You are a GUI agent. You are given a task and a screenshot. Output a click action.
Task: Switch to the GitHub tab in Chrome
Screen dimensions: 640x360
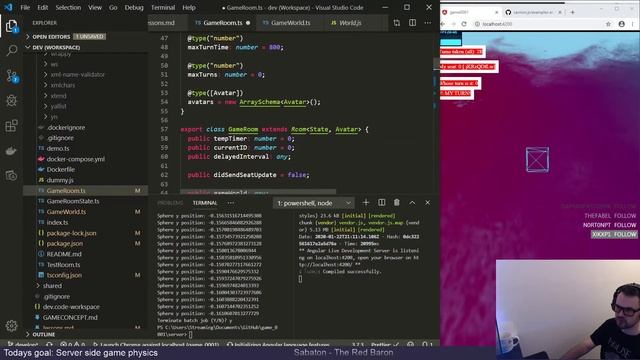pos(533,12)
